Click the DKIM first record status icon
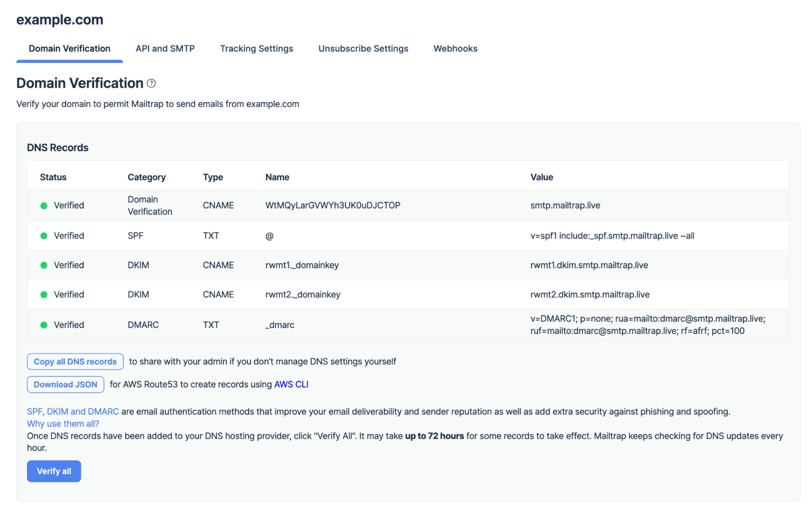 coord(43,265)
